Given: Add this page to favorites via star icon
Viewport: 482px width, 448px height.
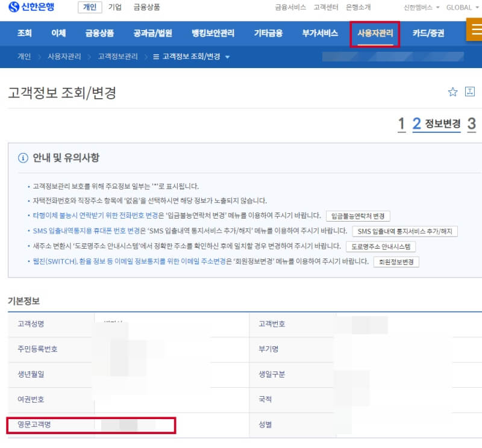Looking at the screenshot, I should (452, 92).
